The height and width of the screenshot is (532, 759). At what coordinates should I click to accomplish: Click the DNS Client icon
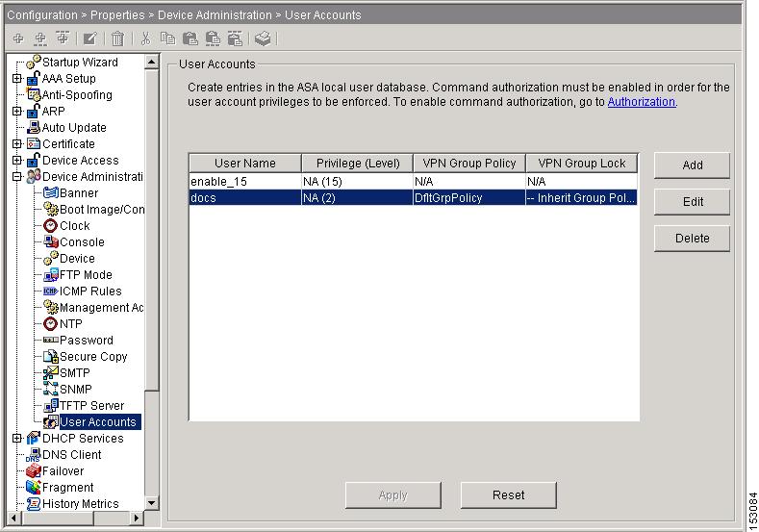point(34,454)
